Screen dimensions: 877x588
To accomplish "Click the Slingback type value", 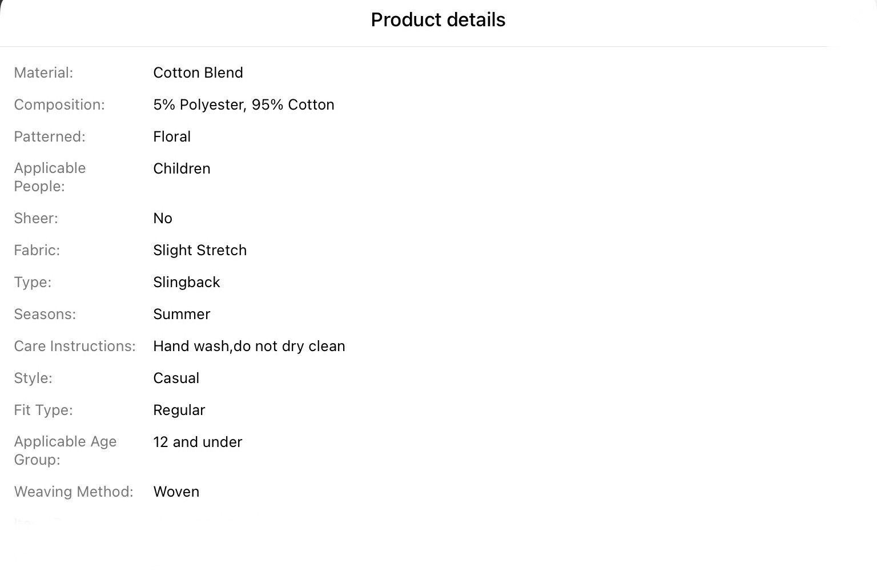I will tap(187, 282).
